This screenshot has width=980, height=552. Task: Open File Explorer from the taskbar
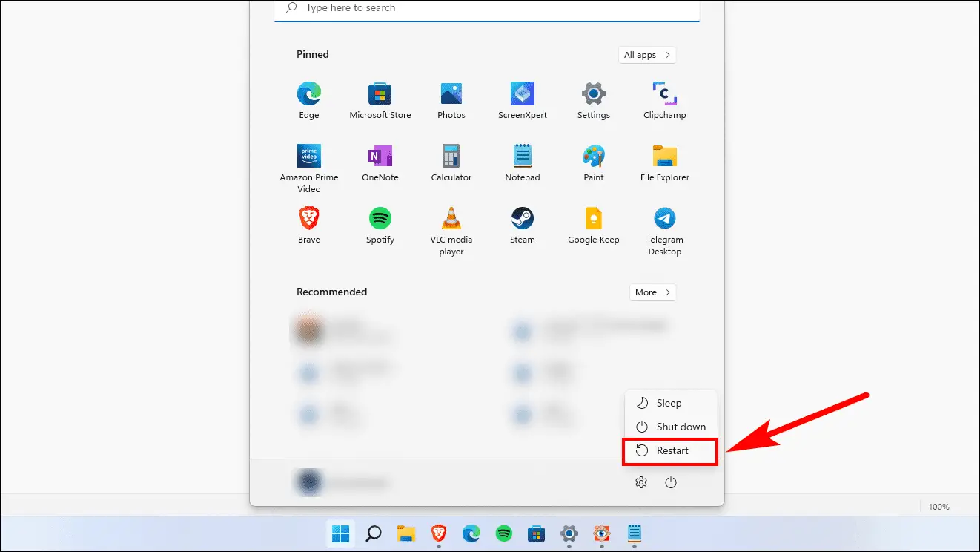pyautogui.click(x=405, y=533)
